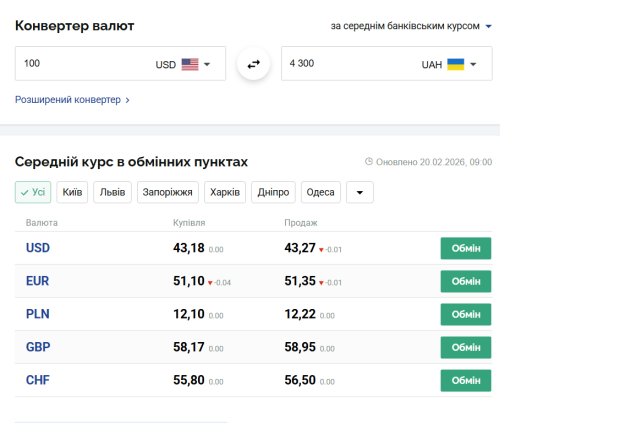Toggle the Усі city filter
Image resolution: width=620 pixels, height=423 pixels.
pyautogui.click(x=33, y=192)
